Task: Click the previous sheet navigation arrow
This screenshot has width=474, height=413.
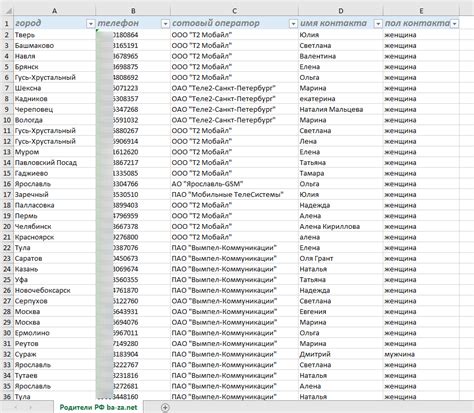Action: pyautogui.click(x=15, y=407)
